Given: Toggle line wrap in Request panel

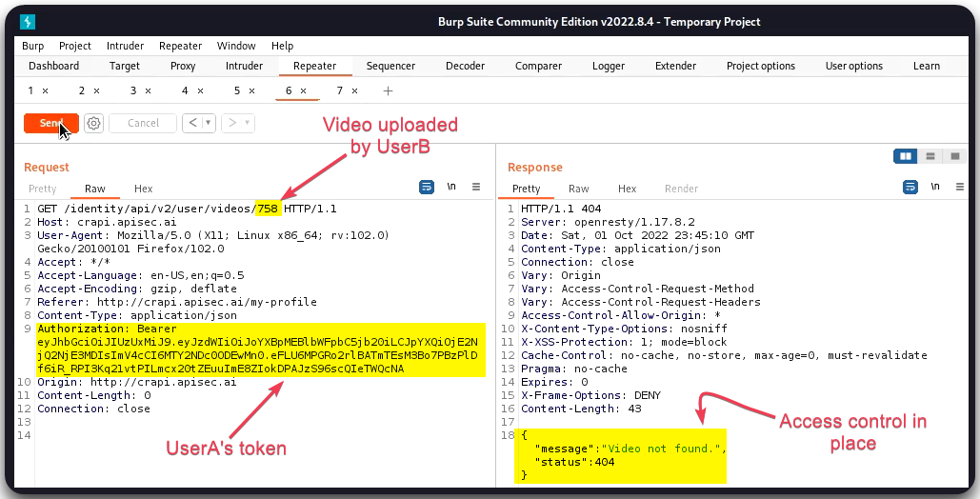Looking at the screenshot, I should 427,187.
